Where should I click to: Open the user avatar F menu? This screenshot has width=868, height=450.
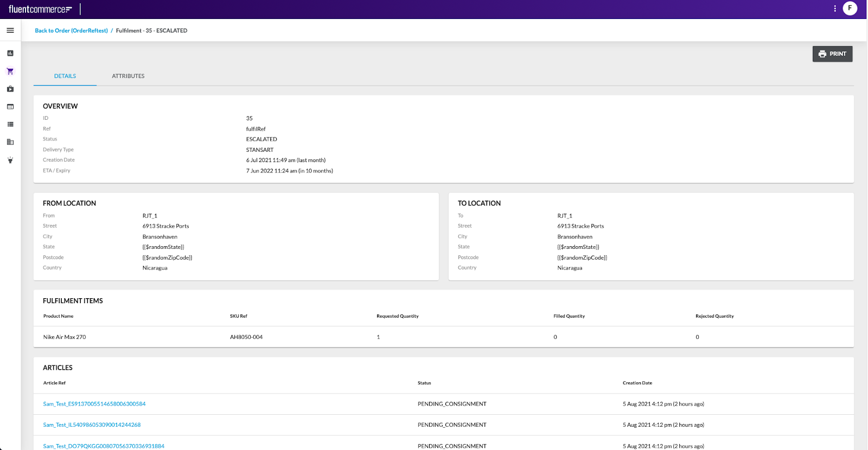click(x=850, y=9)
